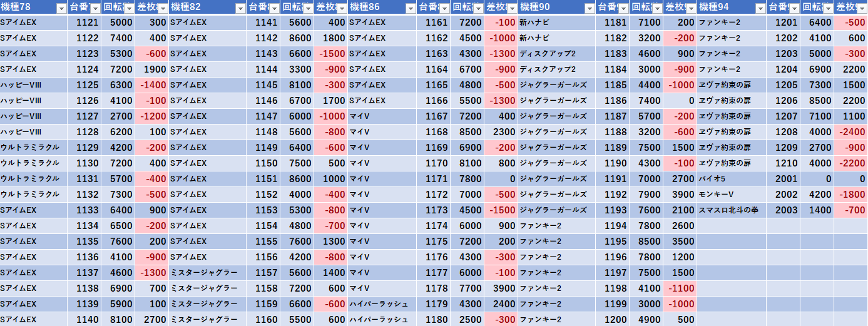The image size is (868, 326).
Task: Open 台番 filter dropdown next to 機種82
Action: pos(274,8)
